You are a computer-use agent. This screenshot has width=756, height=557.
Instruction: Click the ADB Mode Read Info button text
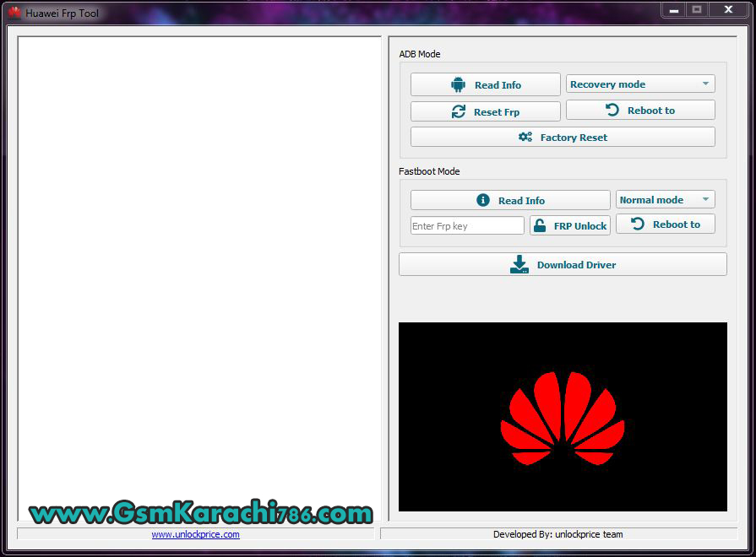[x=498, y=85]
